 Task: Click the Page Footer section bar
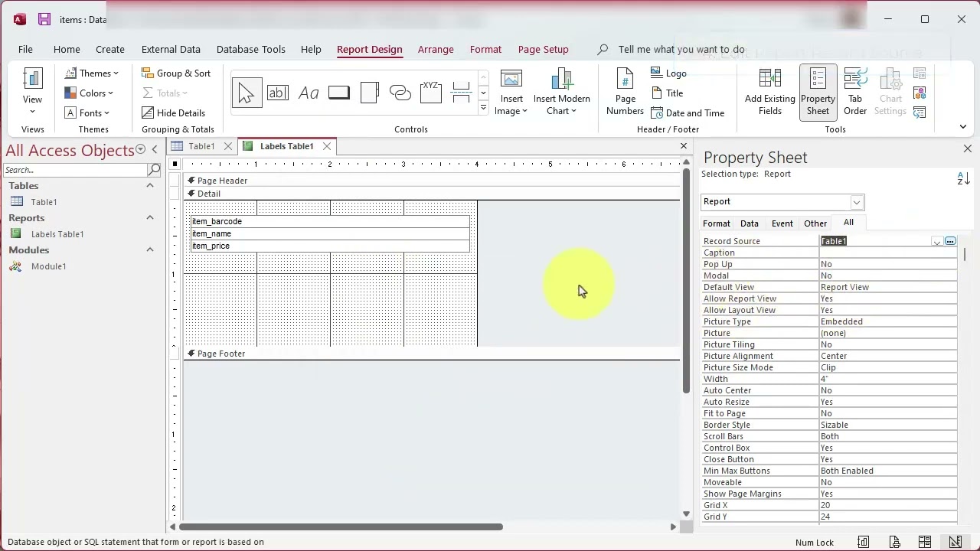(433, 354)
